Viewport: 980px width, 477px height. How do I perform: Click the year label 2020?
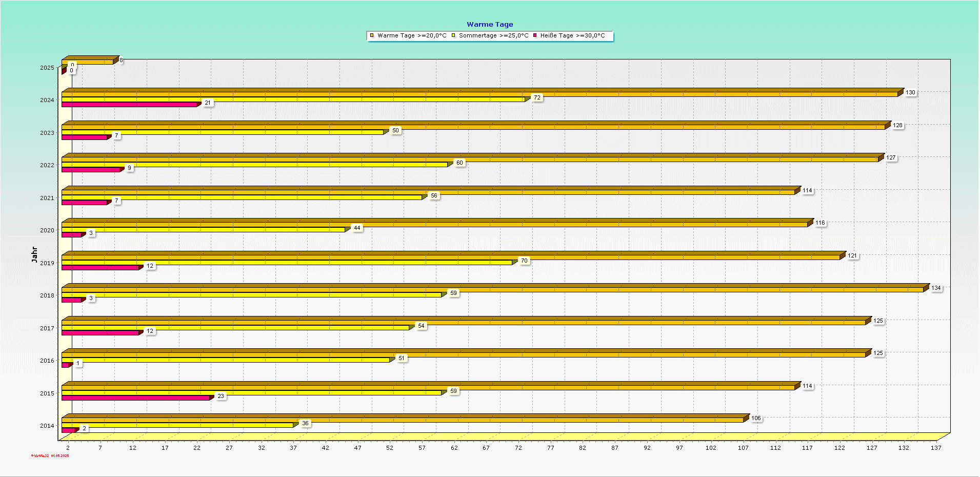point(47,230)
